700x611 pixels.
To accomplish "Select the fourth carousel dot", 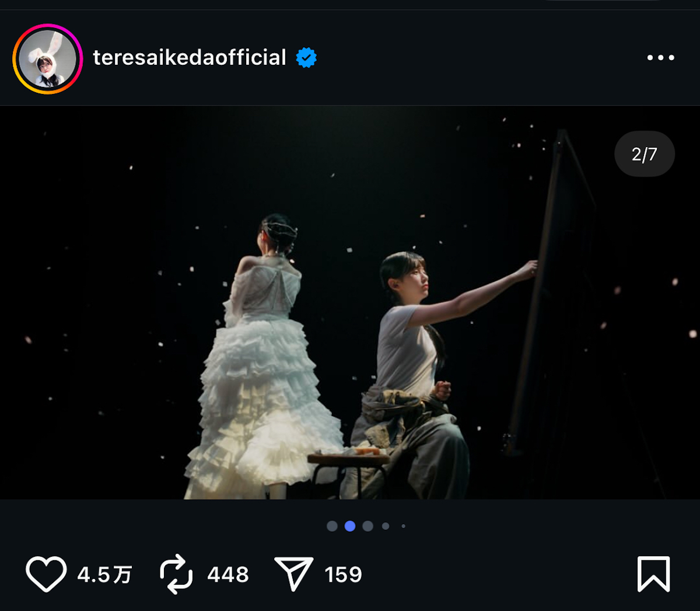I will [x=386, y=526].
